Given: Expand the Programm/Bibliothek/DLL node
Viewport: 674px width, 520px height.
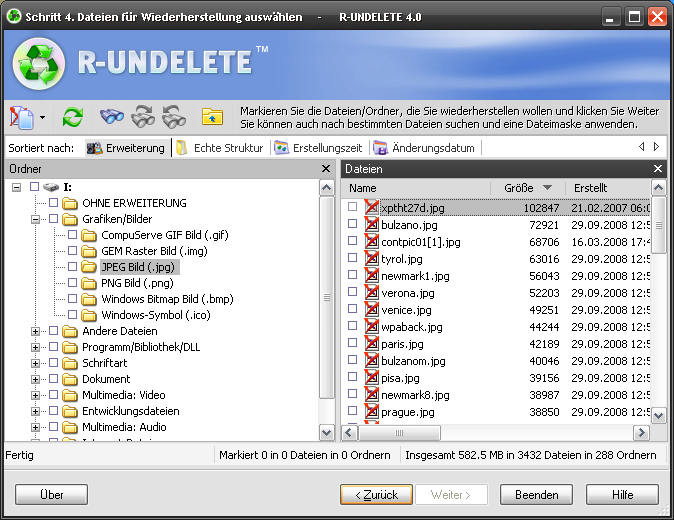Looking at the screenshot, I should pos(35,347).
